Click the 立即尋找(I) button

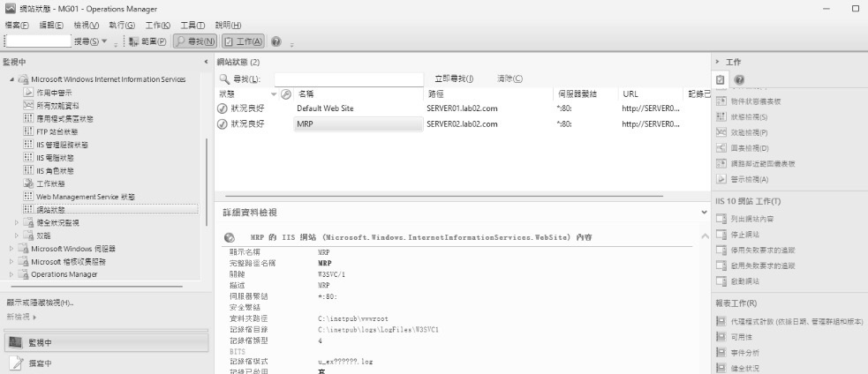[x=454, y=79]
